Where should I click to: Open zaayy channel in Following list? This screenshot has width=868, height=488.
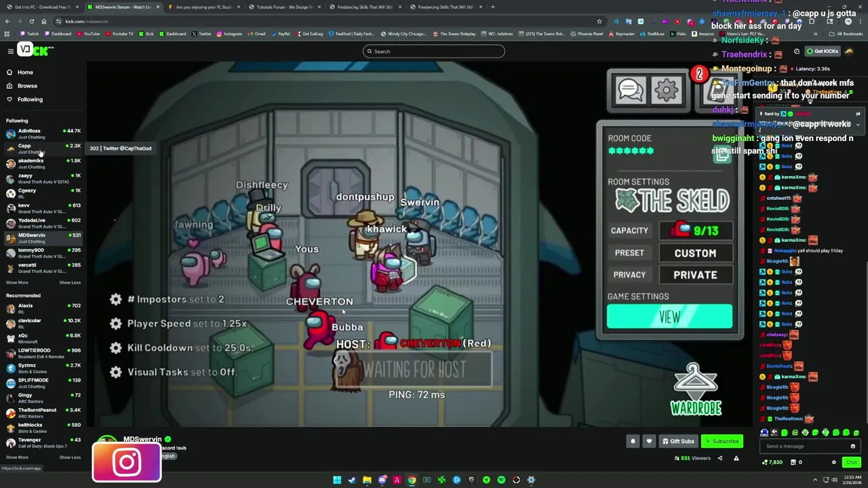[43, 178]
